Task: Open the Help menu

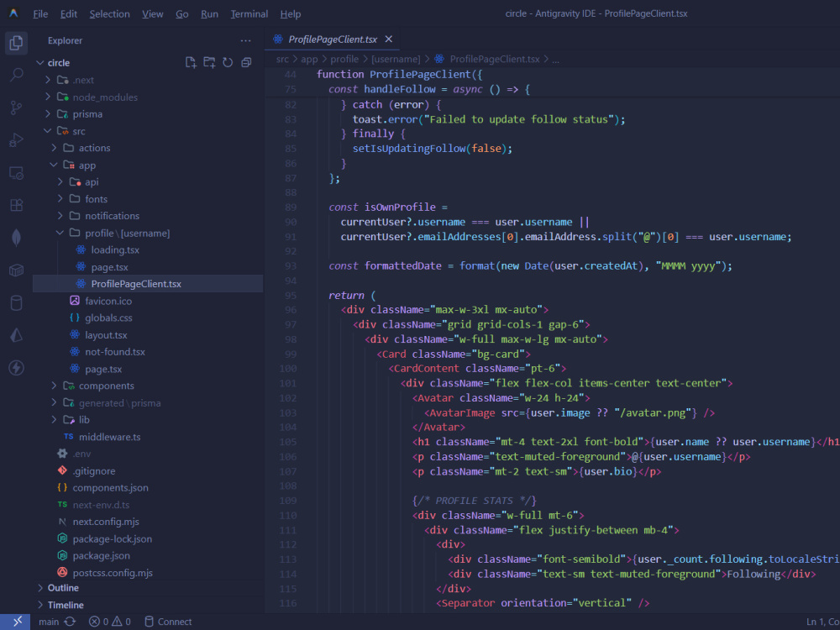Action: (291, 14)
